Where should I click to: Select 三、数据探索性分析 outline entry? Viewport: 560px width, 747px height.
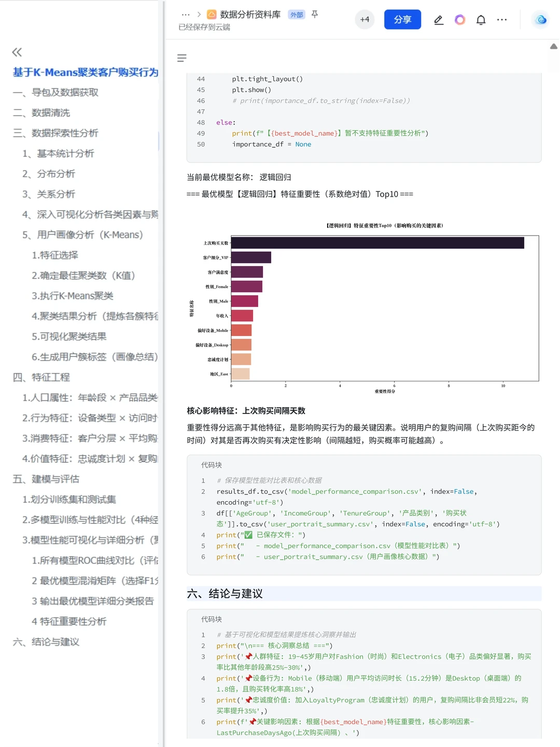point(54,133)
